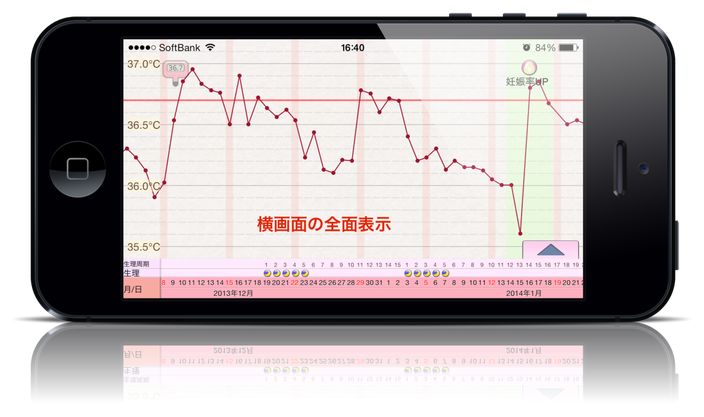Tap the period icon on January 6
Viewport: 704px width, 417px height.
click(x=436, y=273)
